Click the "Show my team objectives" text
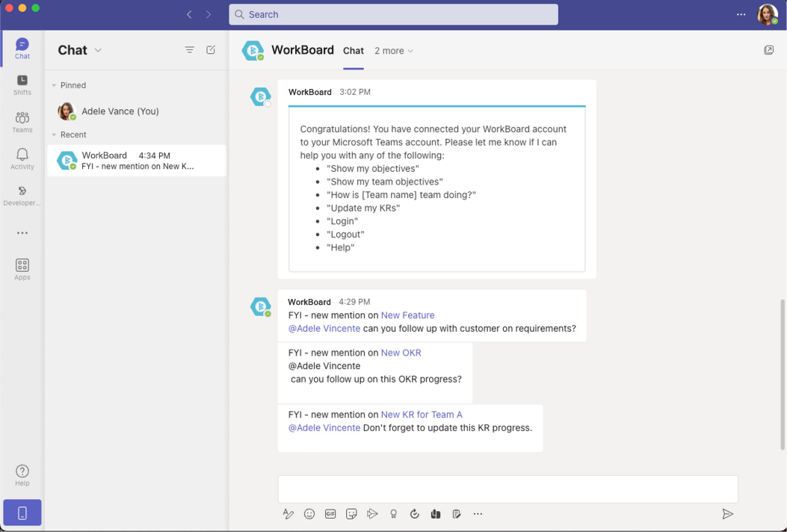The image size is (787, 532). click(x=384, y=182)
